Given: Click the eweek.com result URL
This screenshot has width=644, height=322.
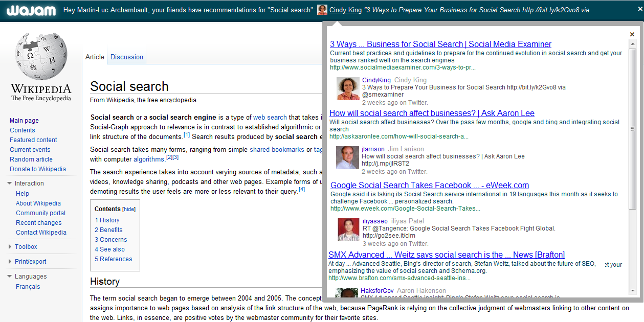Looking at the screenshot, I should click(406, 209).
